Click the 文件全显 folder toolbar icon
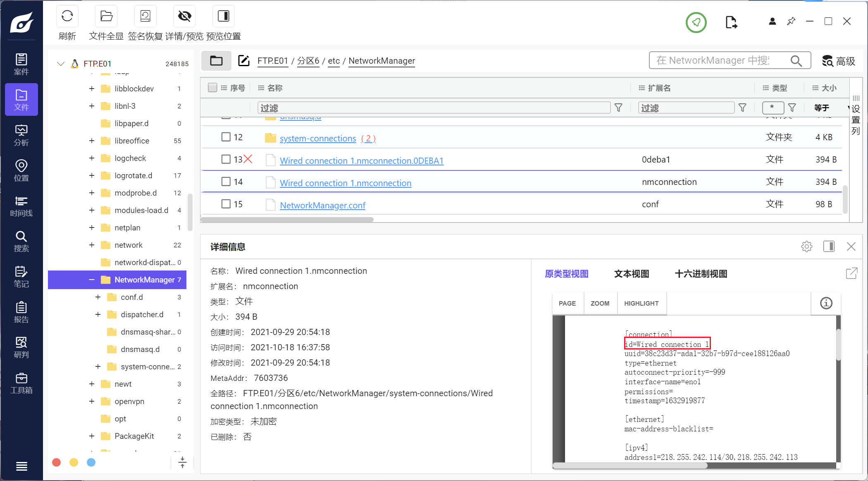 pos(106,16)
